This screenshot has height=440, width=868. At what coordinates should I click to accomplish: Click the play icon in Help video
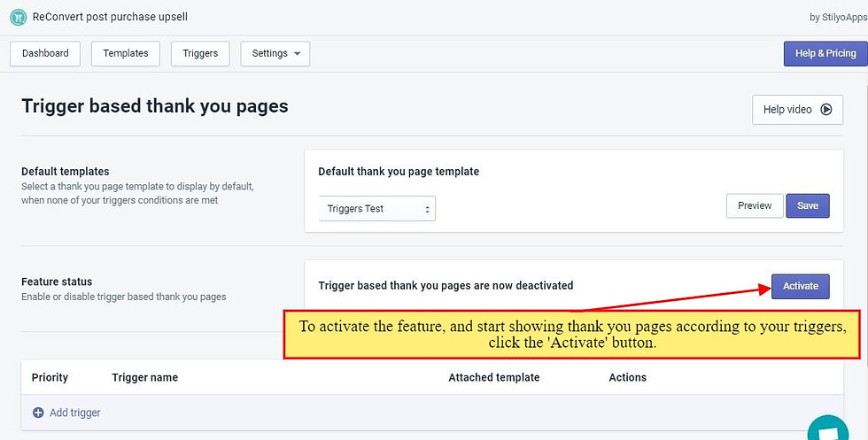(825, 110)
